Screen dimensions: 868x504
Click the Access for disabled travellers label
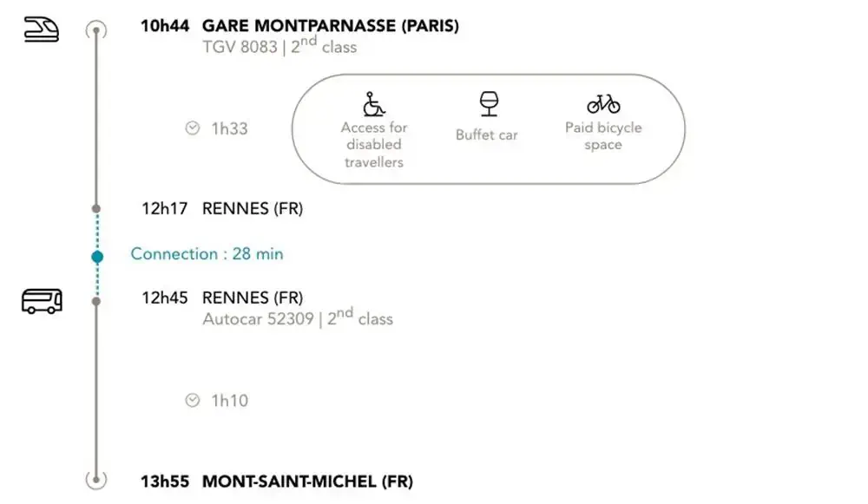[373, 144]
